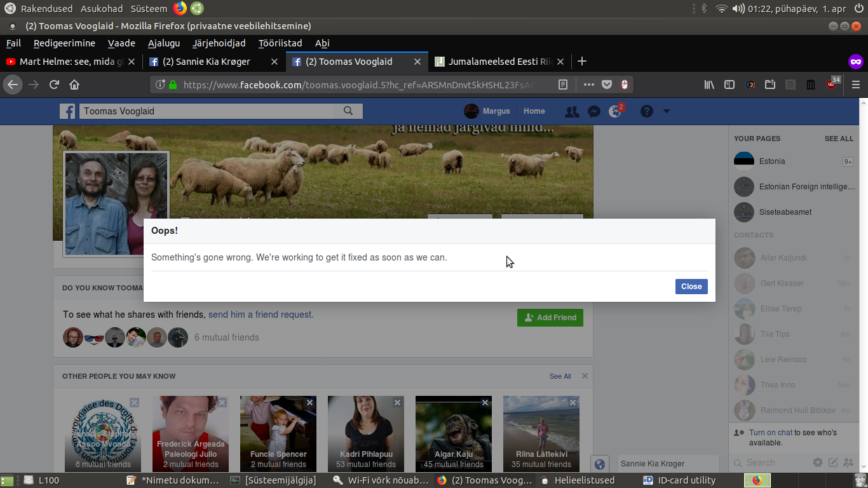Click Toomas Vooglaid's profile picture
Image resolution: width=868 pixels, height=488 pixels.
(x=116, y=203)
